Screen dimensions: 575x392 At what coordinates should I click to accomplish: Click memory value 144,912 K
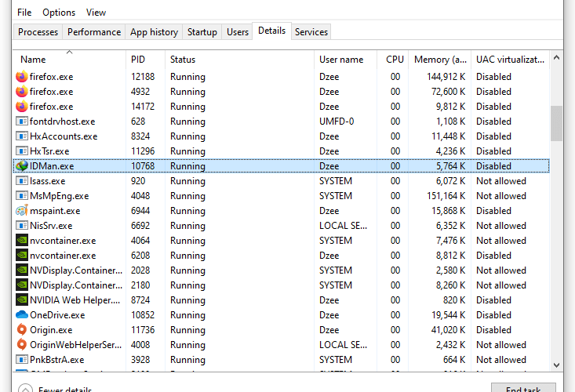(446, 77)
